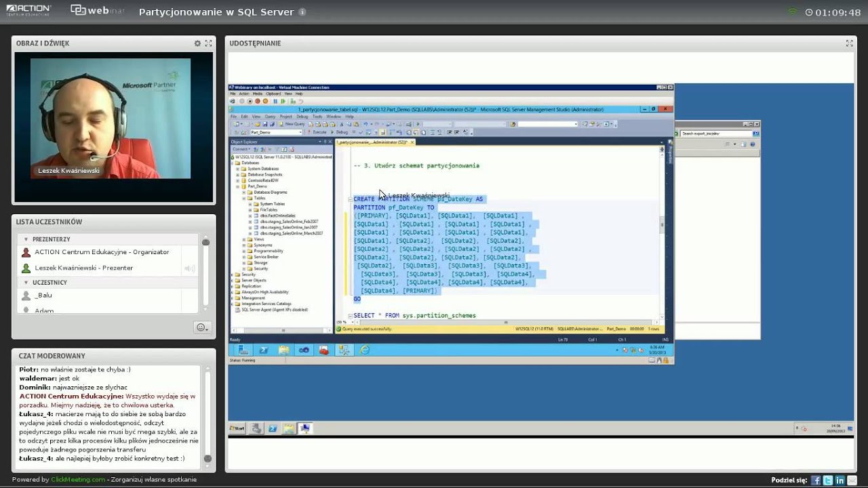Viewport: 868px width, 488px height.
Task: Select SQL Server Agent node
Action: point(275,310)
